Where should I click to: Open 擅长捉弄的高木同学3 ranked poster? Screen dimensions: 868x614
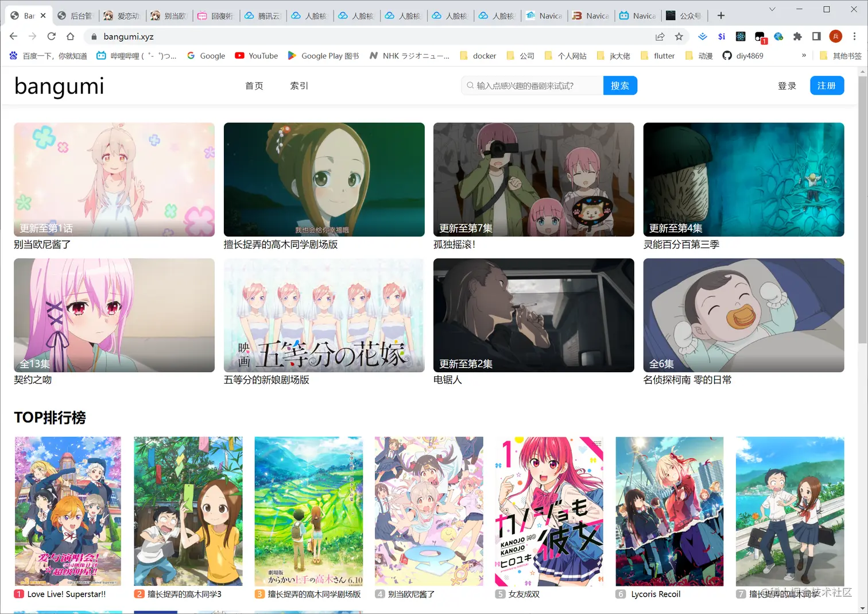188,511
